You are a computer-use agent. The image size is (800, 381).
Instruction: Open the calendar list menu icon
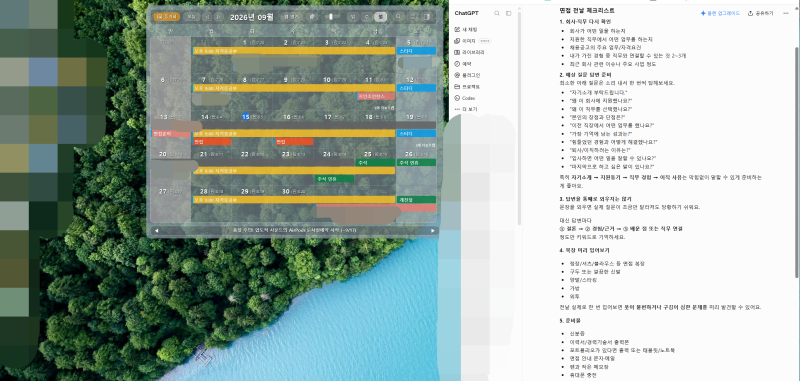coord(413,17)
